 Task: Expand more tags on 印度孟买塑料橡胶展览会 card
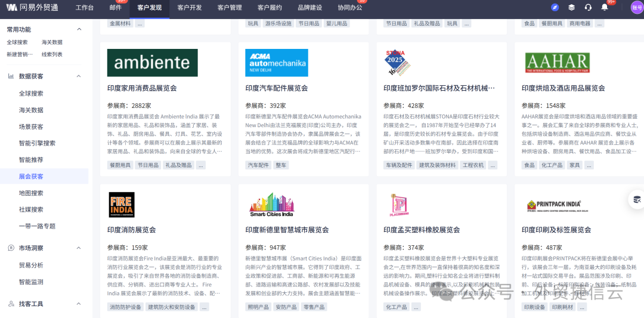416,307
